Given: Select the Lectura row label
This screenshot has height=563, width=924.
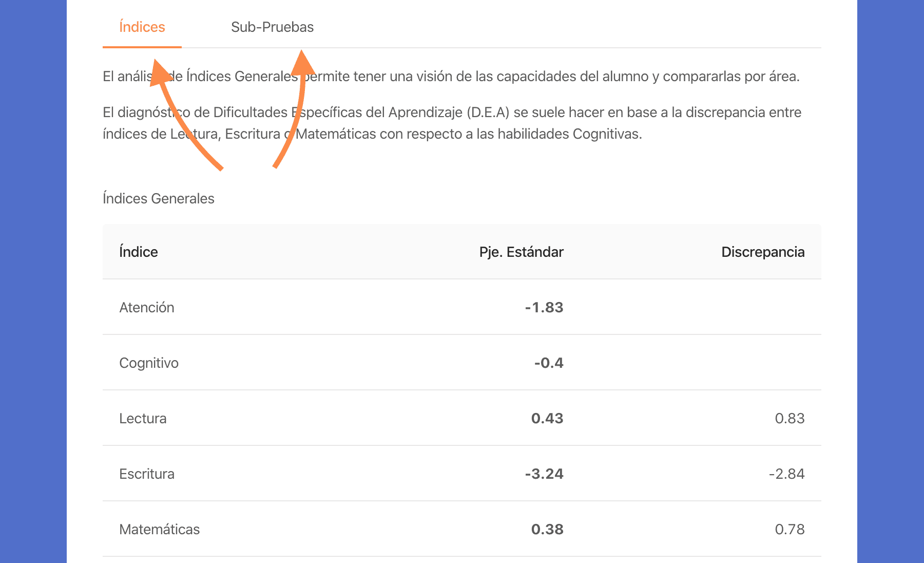Looking at the screenshot, I should coord(143,418).
